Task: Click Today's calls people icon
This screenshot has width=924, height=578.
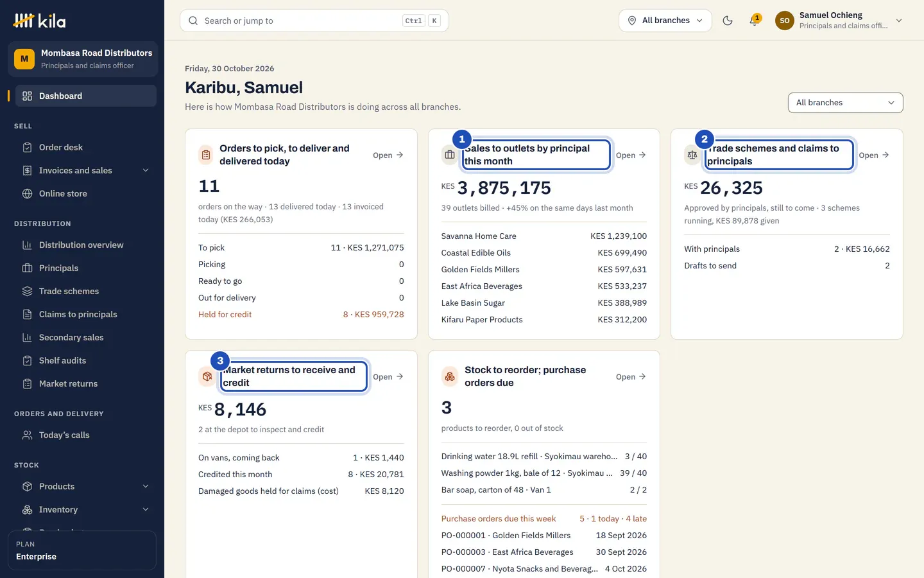Action: coord(27,435)
